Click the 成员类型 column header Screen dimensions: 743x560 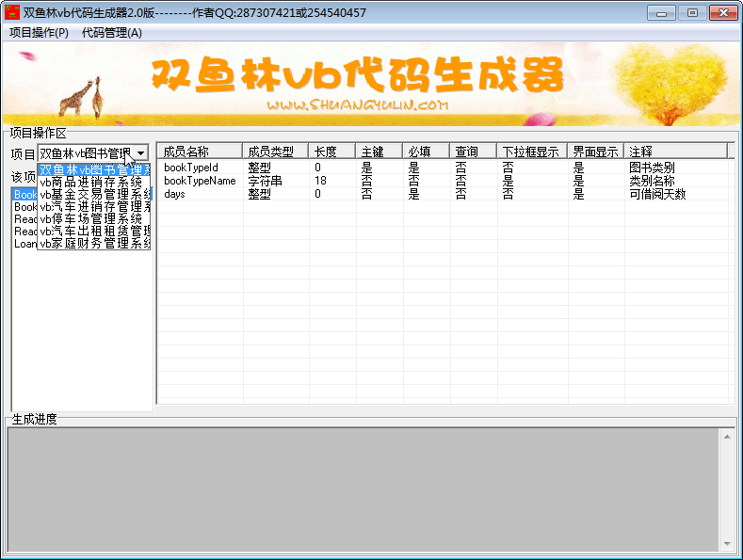point(275,152)
